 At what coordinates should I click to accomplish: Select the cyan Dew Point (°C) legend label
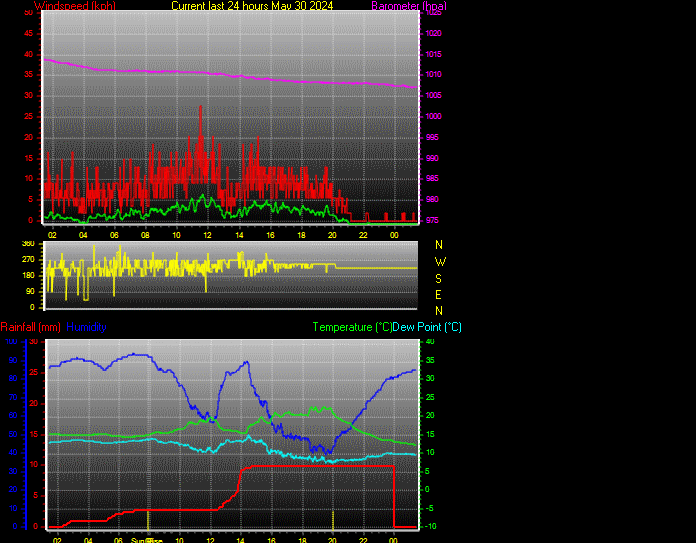click(x=427, y=327)
